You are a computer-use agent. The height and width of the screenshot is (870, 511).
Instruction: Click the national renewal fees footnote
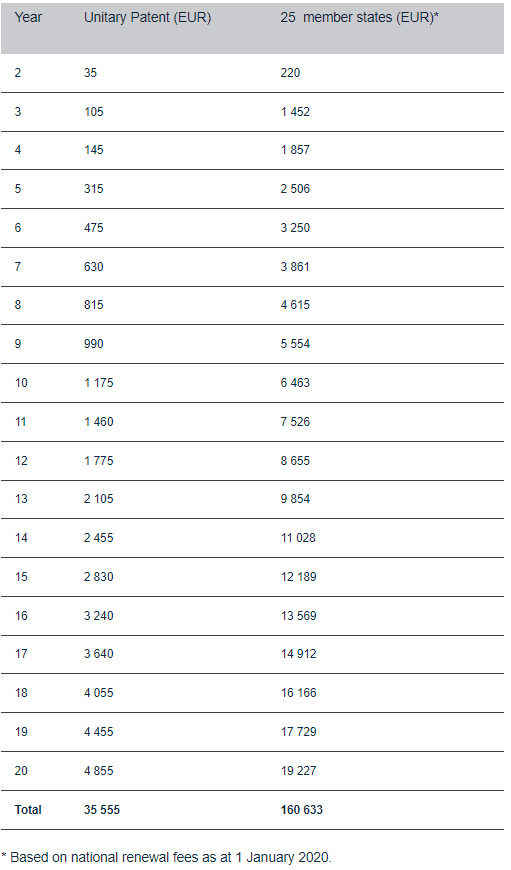[x=166, y=857]
